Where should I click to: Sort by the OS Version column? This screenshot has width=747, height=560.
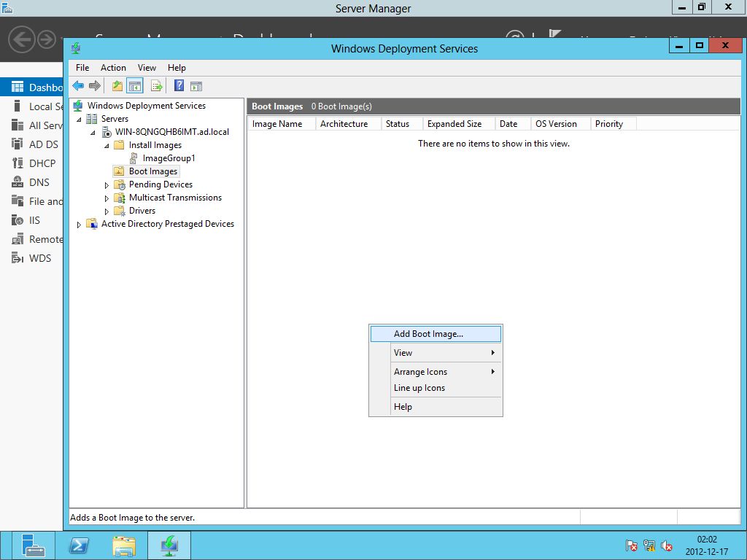click(x=561, y=124)
